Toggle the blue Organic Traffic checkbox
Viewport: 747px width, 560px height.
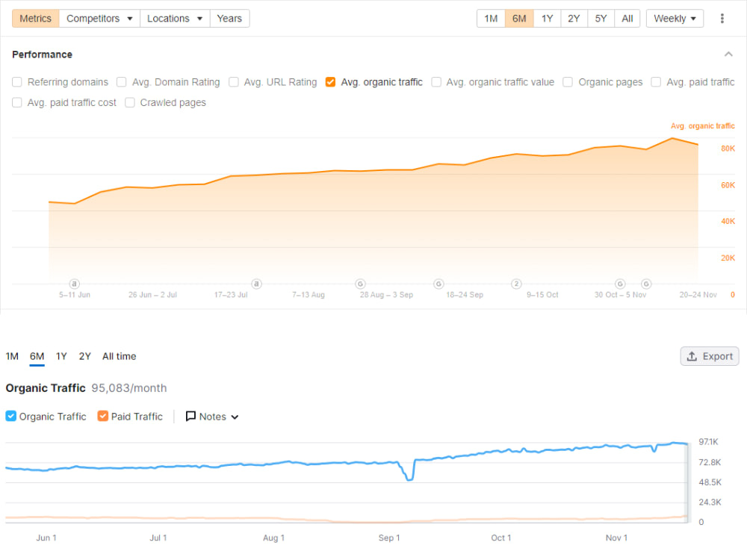tap(11, 416)
